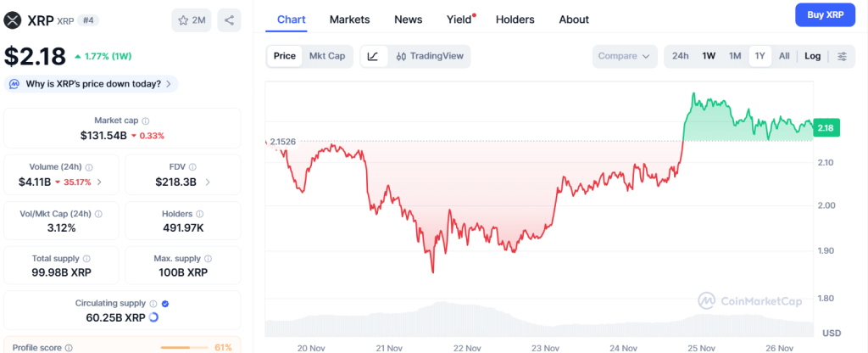
Task: Select the line chart icon
Action: 373,56
